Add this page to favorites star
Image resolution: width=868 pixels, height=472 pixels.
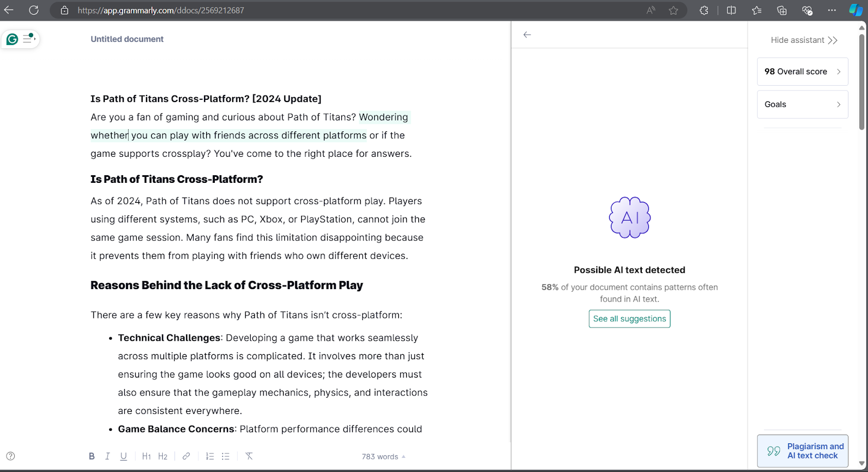click(x=673, y=10)
